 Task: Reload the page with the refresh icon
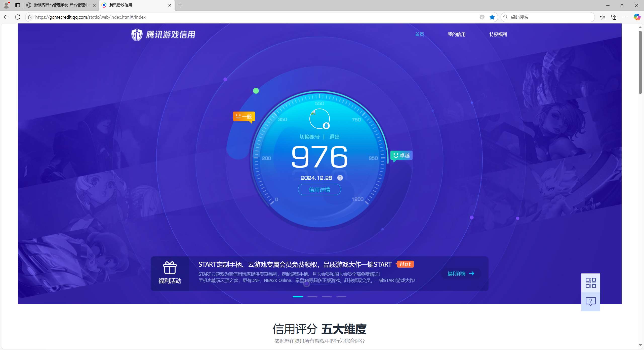coord(17,17)
